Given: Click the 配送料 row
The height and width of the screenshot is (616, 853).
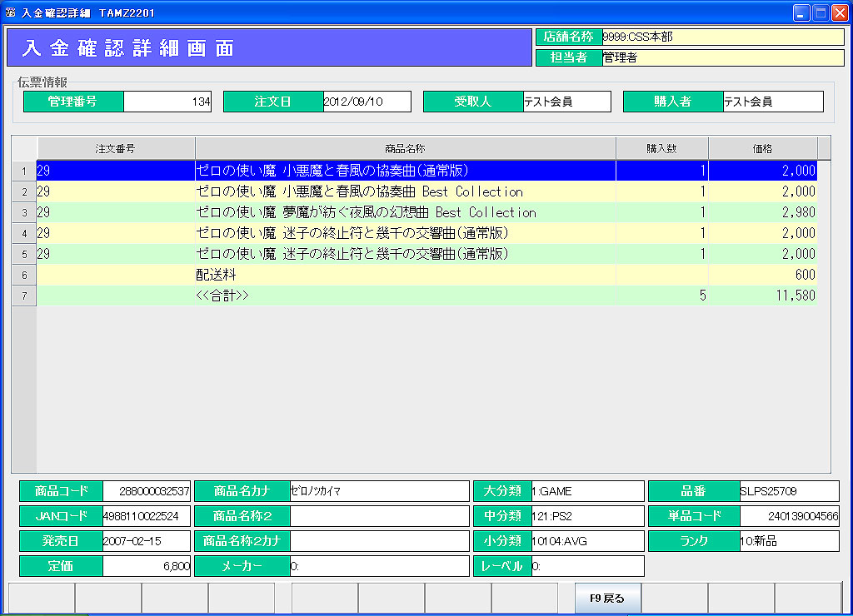Looking at the screenshot, I should (405, 275).
